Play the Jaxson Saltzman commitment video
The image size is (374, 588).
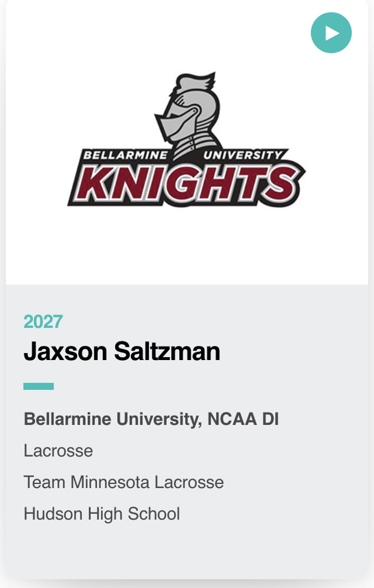(331, 33)
